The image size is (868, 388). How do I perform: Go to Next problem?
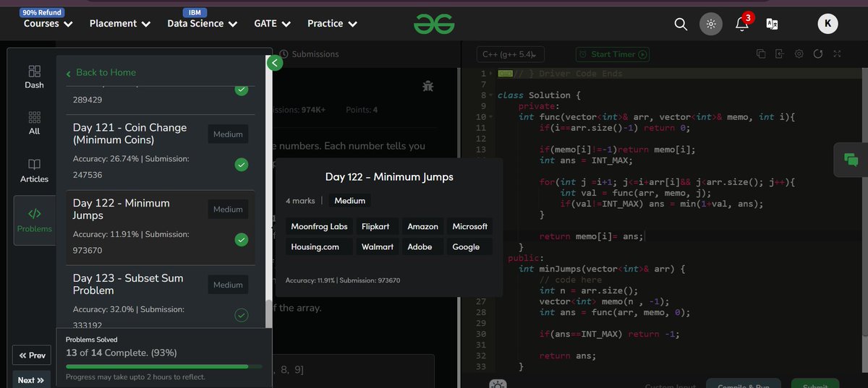tap(32, 380)
